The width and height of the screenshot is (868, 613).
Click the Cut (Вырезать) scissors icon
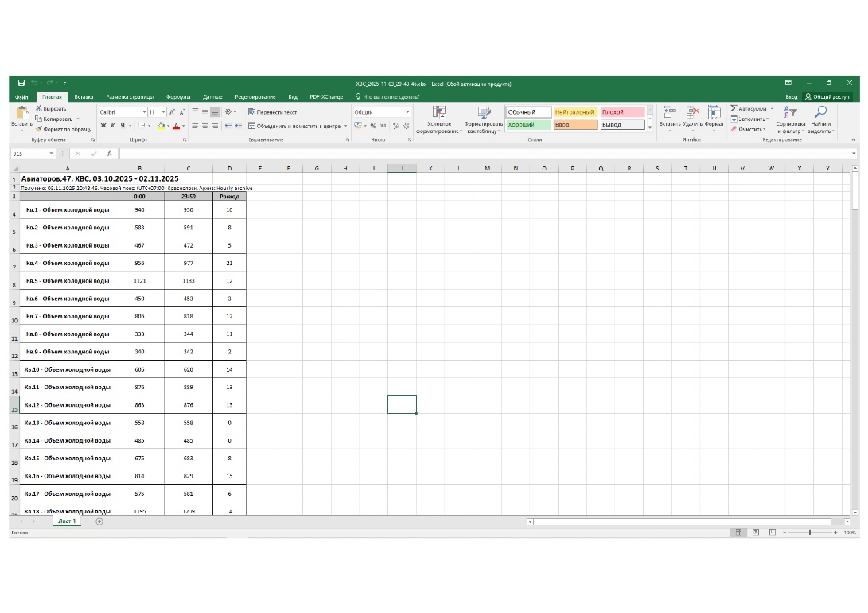pyautogui.click(x=39, y=108)
